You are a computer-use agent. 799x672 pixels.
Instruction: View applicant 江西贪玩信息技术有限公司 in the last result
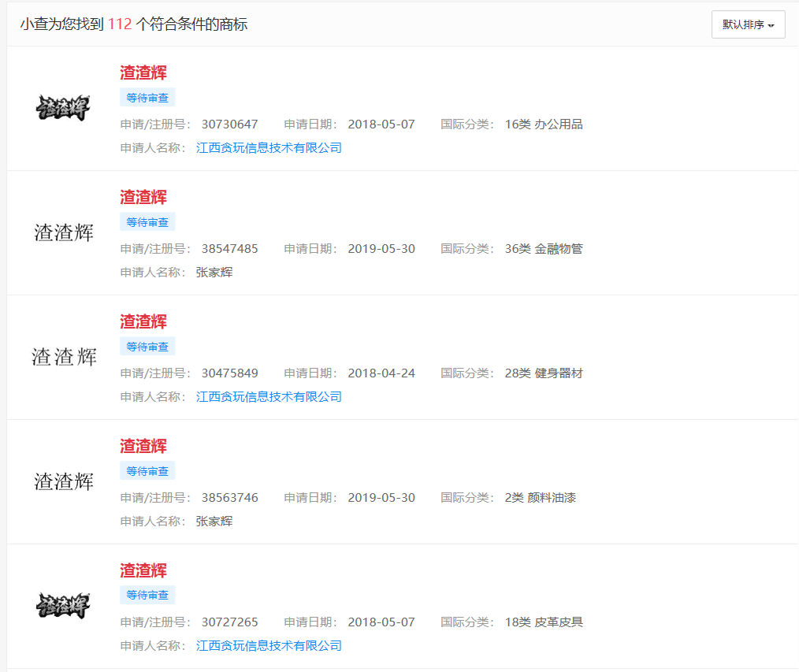click(x=269, y=645)
